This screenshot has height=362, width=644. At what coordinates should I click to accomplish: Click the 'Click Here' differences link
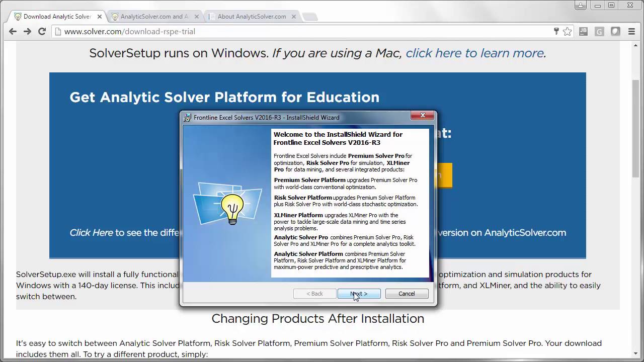tap(91, 232)
